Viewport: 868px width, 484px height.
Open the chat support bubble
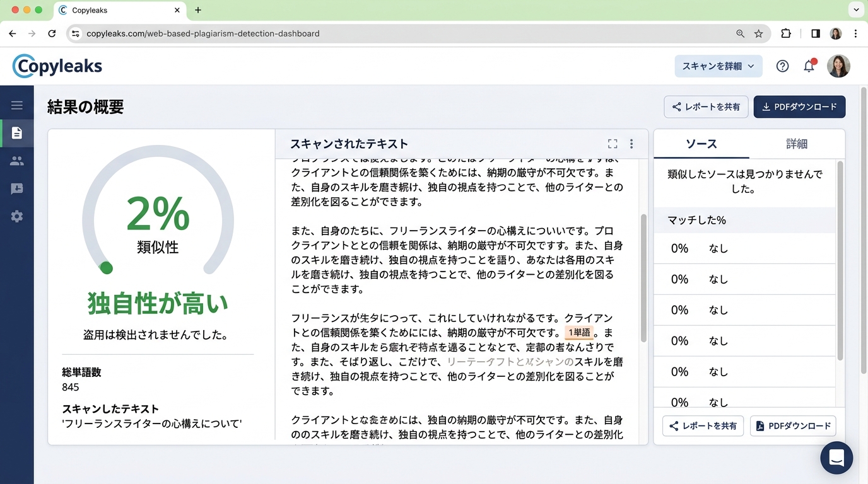(836, 458)
